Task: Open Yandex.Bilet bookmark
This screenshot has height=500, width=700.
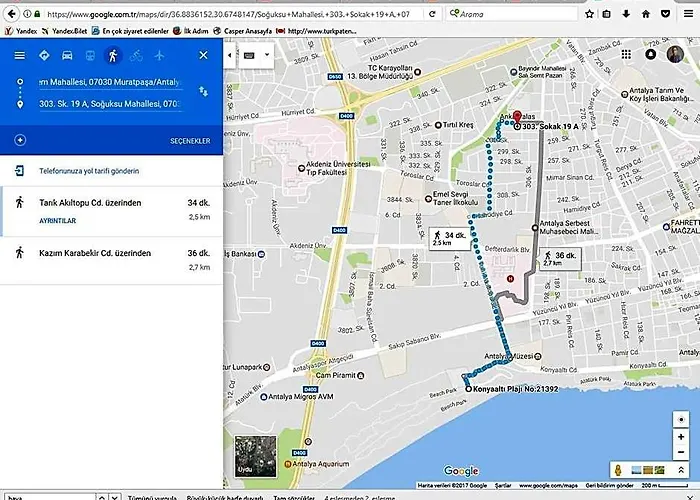Action: point(65,31)
